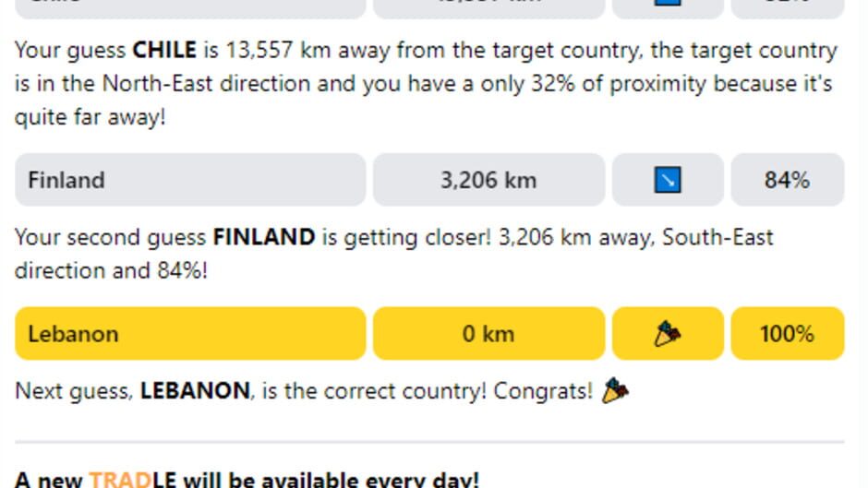Click the blue direction arrow in the Chile row

667,5
